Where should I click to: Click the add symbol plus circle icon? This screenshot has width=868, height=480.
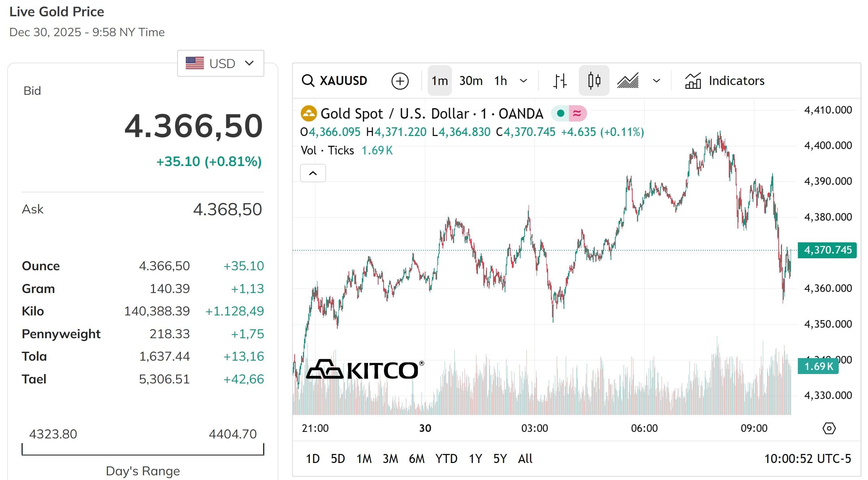[x=400, y=81]
